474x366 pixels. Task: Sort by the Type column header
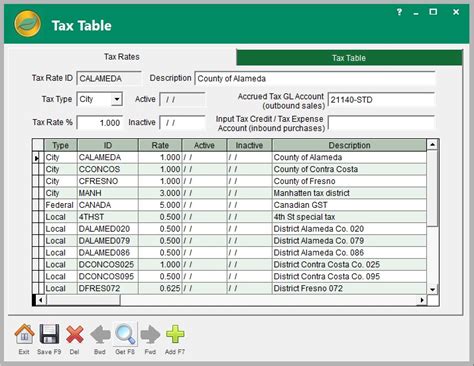point(61,145)
